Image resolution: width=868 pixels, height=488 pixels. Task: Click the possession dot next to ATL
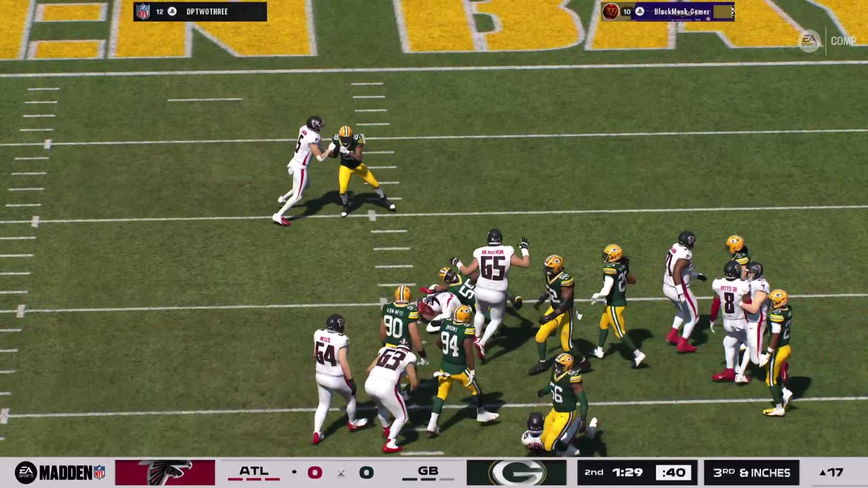[x=294, y=472]
